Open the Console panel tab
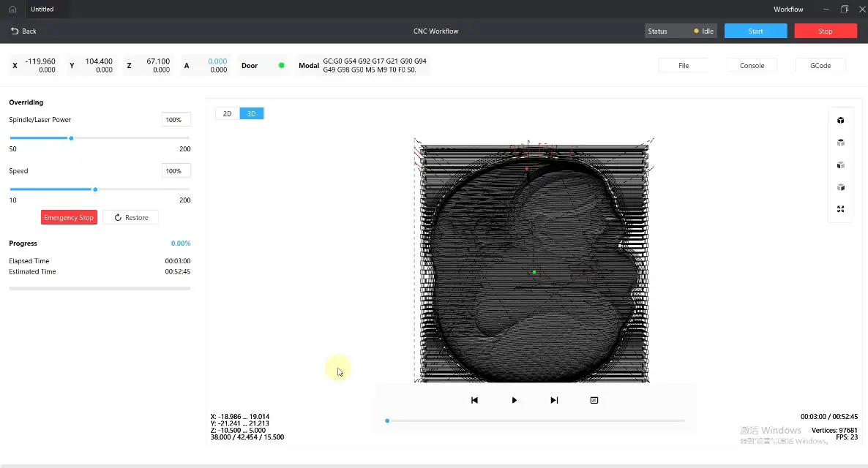 tap(752, 65)
